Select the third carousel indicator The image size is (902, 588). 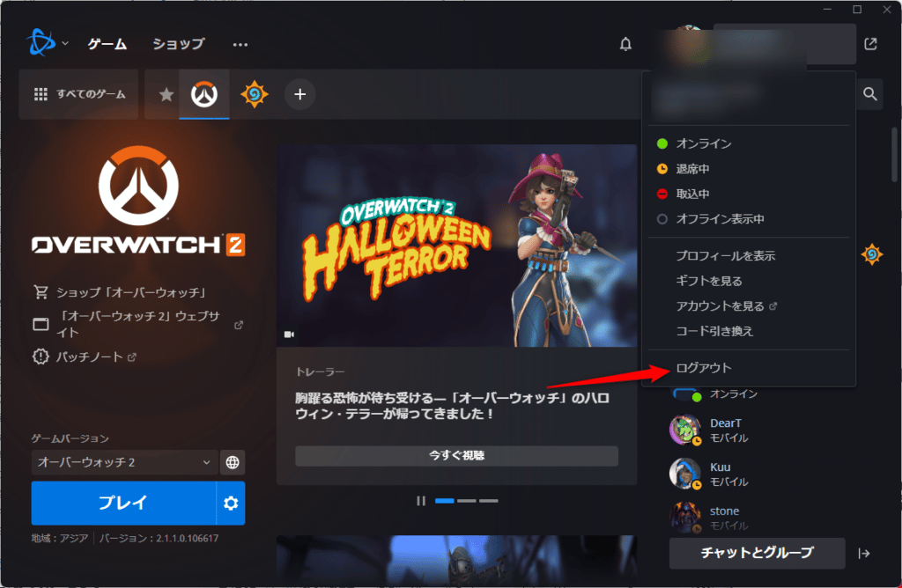pos(488,501)
